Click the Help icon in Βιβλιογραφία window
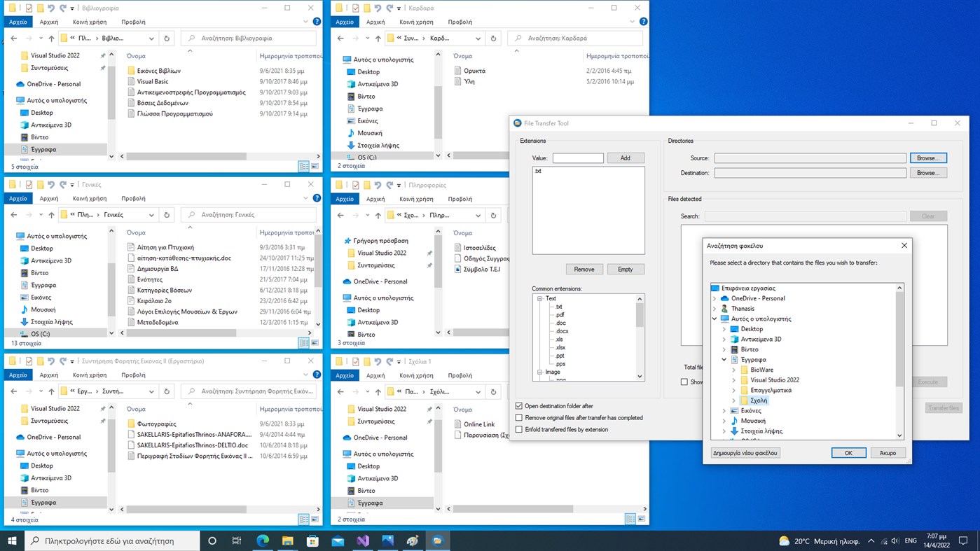This screenshot has height=551, width=980. pyautogui.click(x=317, y=22)
